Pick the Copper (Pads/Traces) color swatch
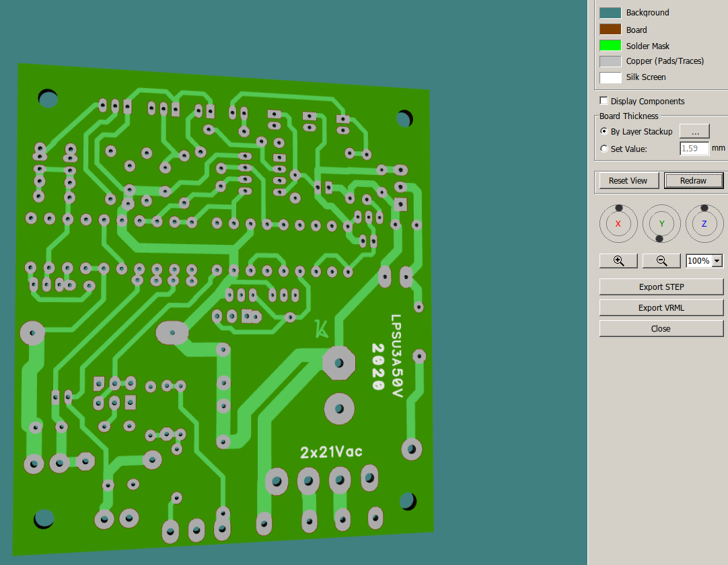Viewport: 728px width, 565px height. point(610,61)
